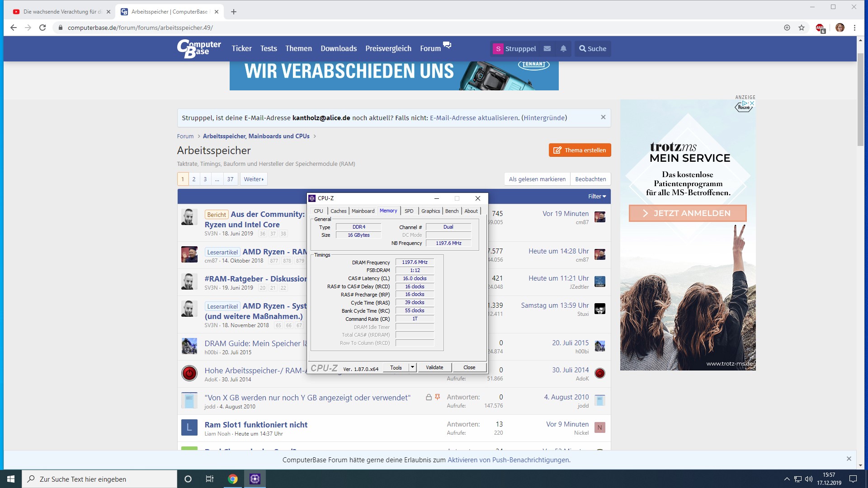Click the ComputerBase logo
868x488 pixels.
199,48
